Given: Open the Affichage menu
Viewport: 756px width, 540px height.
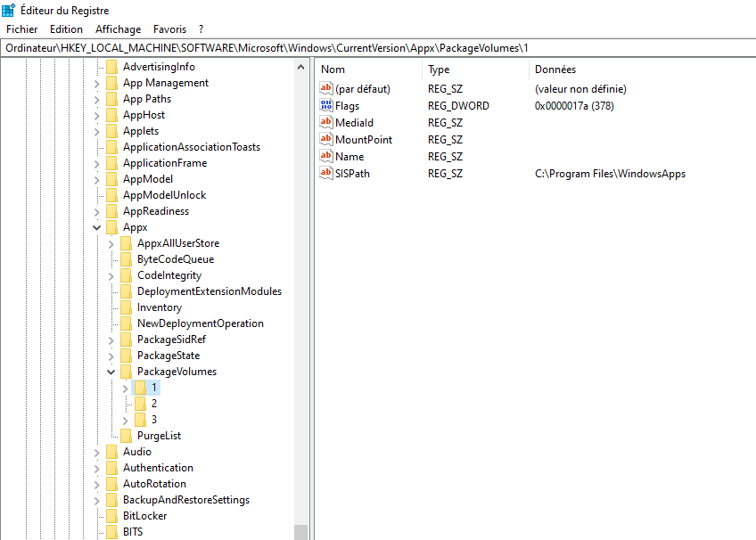Looking at the screenshot, I should point(118,29).
